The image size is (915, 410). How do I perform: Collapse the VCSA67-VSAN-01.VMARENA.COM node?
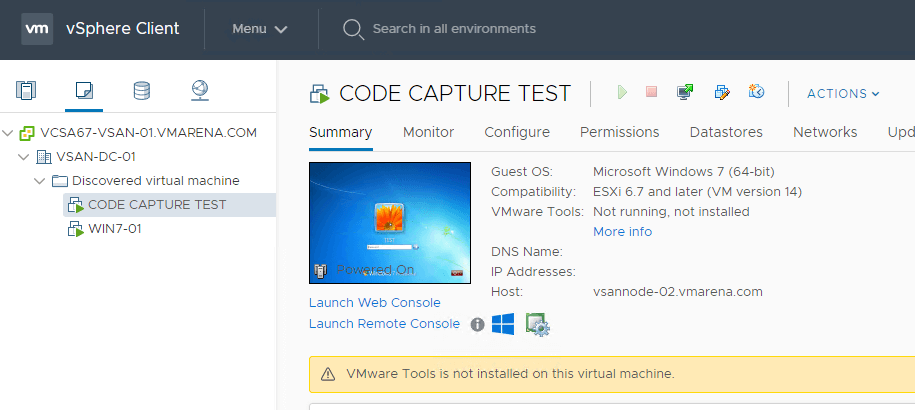8,133
